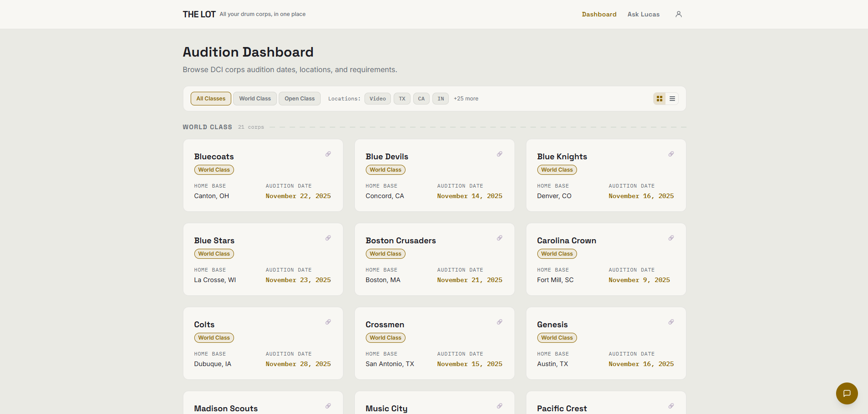The image size is (868, 414).
Task: Open the Pacific Crest card title
Action: (x=562, y=409)
